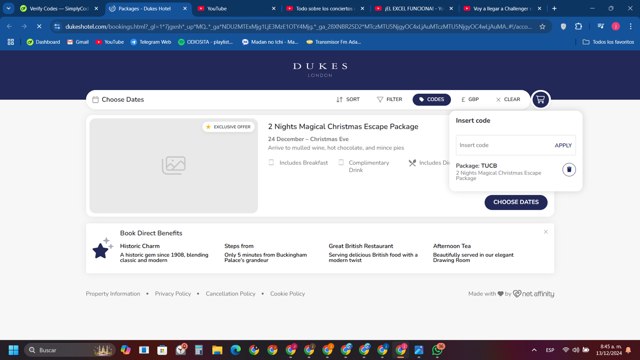
Task: Open the Windows Start menu
Action: 13,350
